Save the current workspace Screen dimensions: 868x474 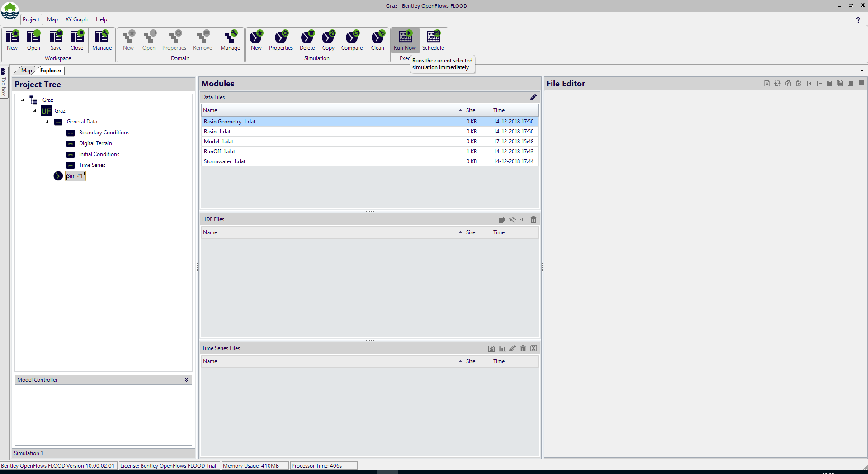(56, 40)
